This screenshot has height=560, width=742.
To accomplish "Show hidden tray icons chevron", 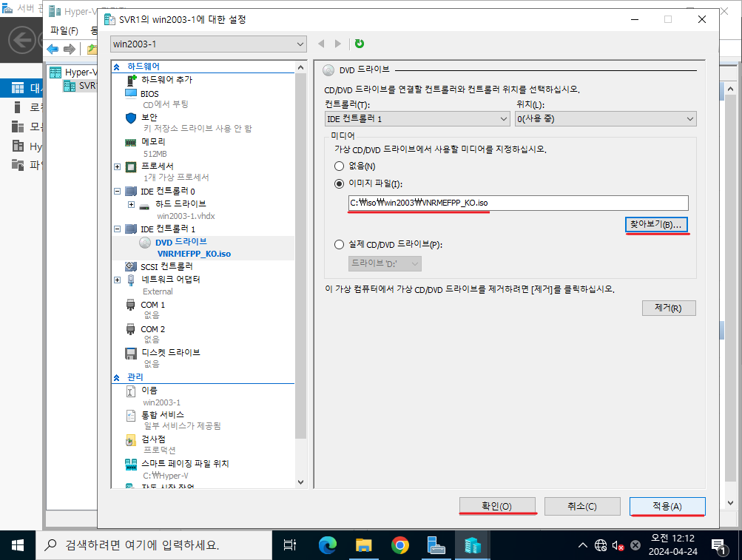I will [583, 545].
